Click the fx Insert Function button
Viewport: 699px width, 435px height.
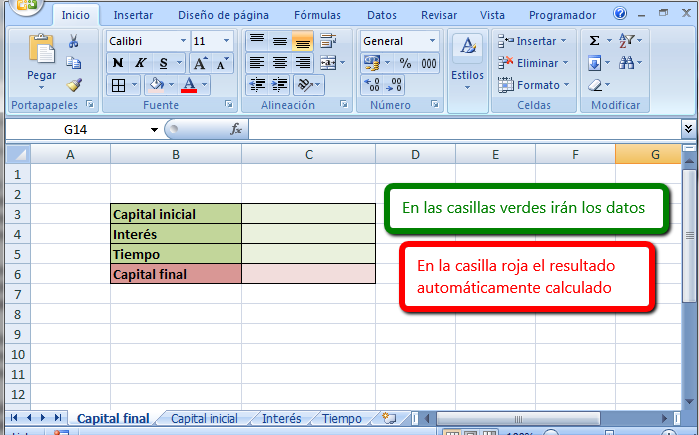(x=236, y=130)
